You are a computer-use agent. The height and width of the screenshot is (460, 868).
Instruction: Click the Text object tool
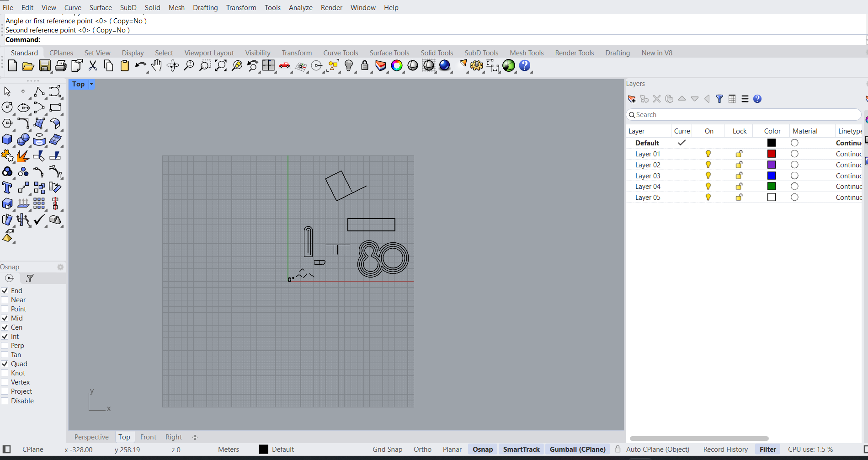pos(7,187)
